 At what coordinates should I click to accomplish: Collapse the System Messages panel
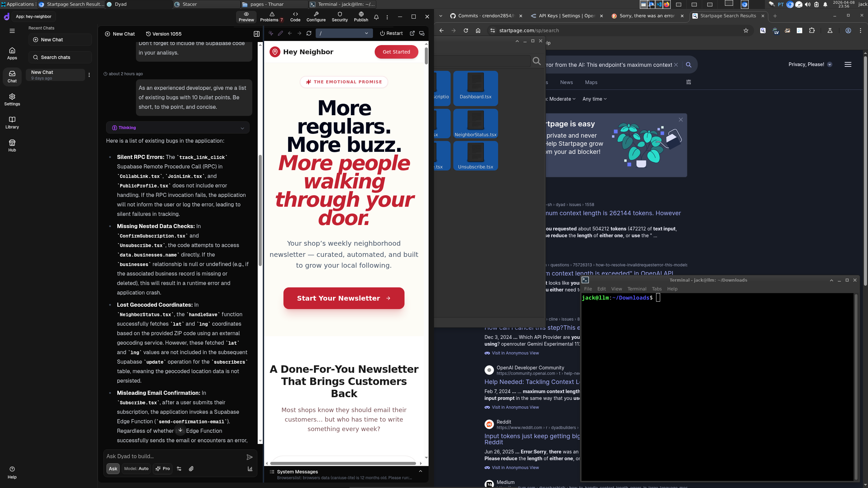click(x=420, y=471)
